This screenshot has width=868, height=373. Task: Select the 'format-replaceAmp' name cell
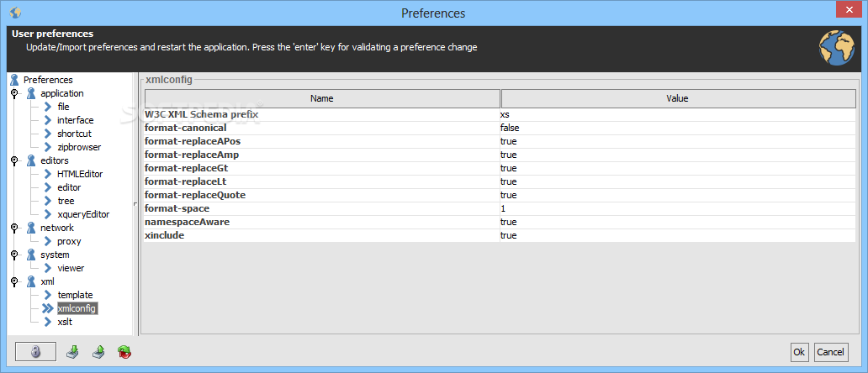coord(321,155)
